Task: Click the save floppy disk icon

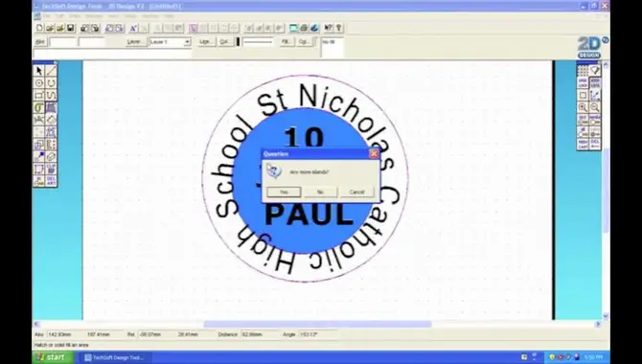Action: [70, 28]
